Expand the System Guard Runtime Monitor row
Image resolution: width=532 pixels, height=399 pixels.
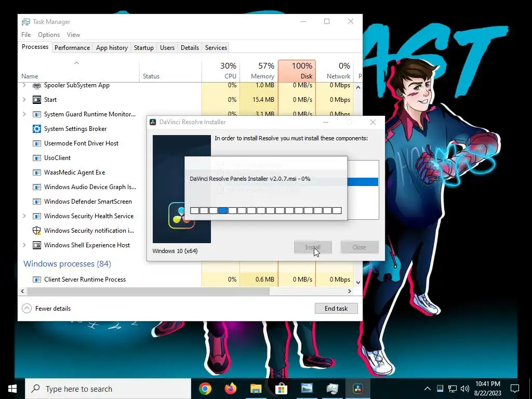(24, 114)
